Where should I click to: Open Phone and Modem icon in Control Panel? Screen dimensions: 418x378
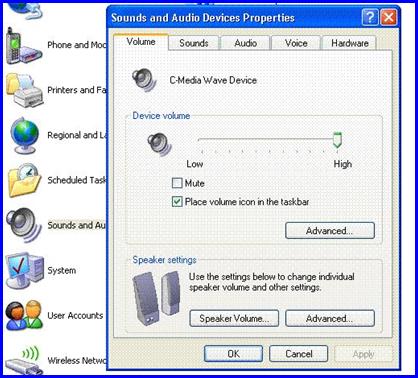click(x=24, y=46)
